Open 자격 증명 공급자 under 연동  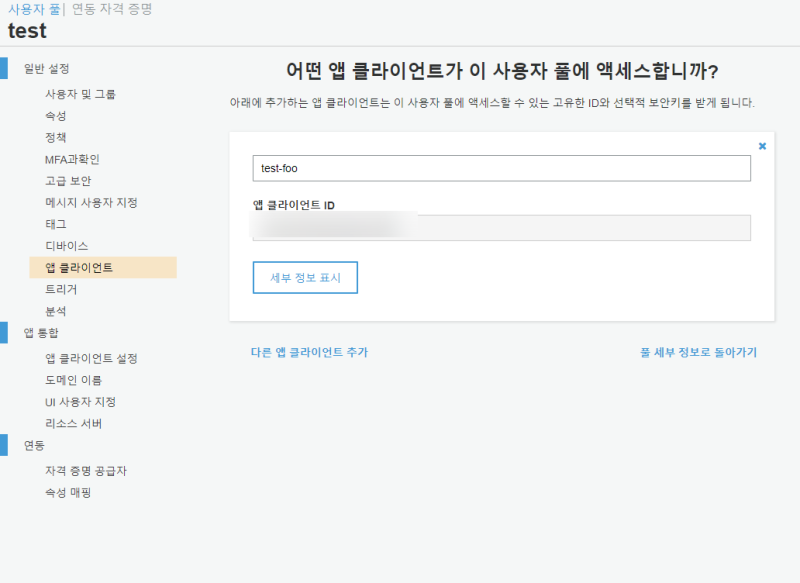[86, 470]
